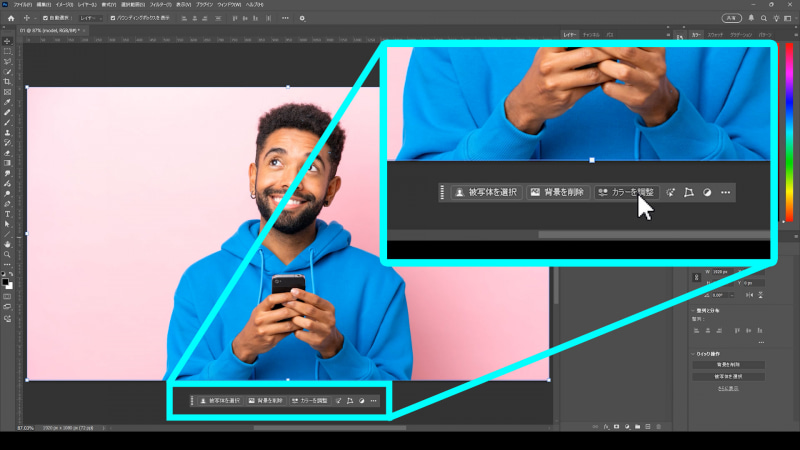Image resolution: width=800 pixels, height=450 pixels.
Task: Toggle the バウンディングボックスを表示 checkbox
Action: (113, 18)
